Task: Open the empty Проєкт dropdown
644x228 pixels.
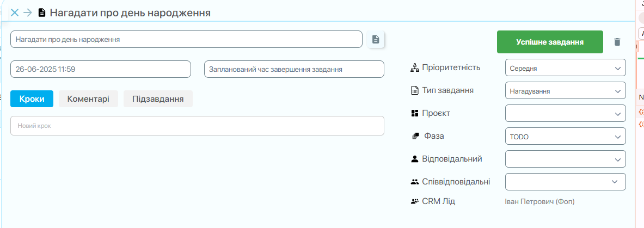Action: coord(566,113)
